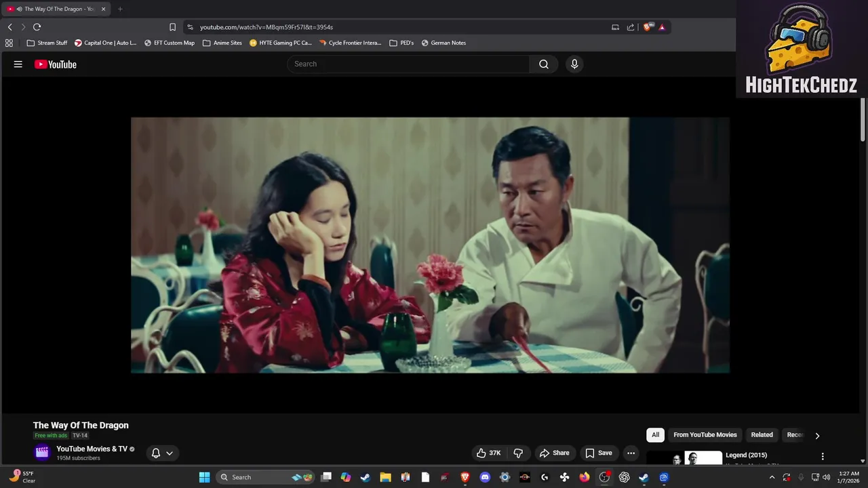Open volume control in system tray
This screenshot has height=488, width=868.
tap(827, 477)
